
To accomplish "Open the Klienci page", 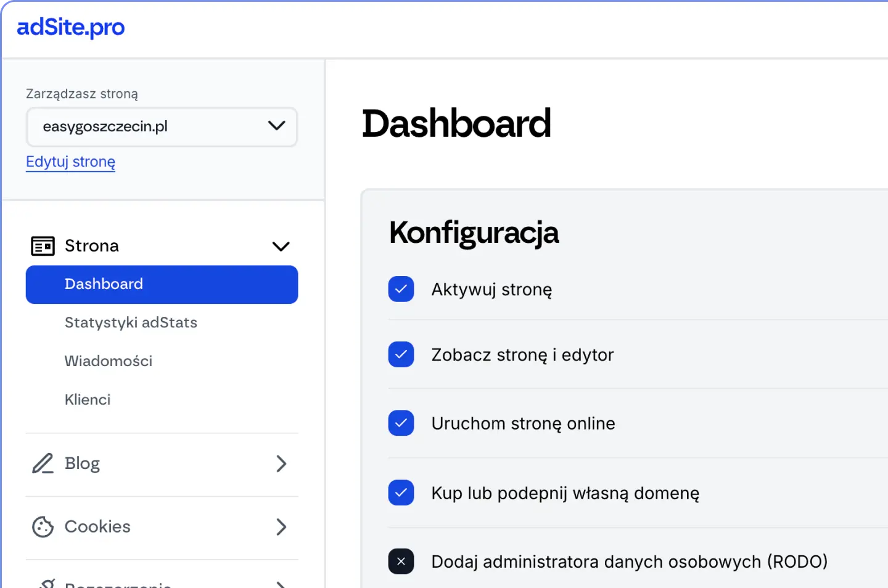I will click(x=88, y=399).
